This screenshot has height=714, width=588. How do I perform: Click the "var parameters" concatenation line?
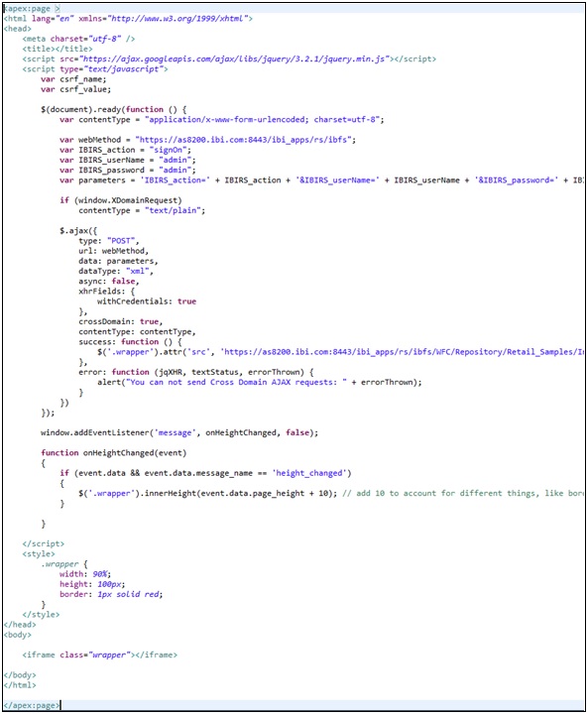point(321,179)
